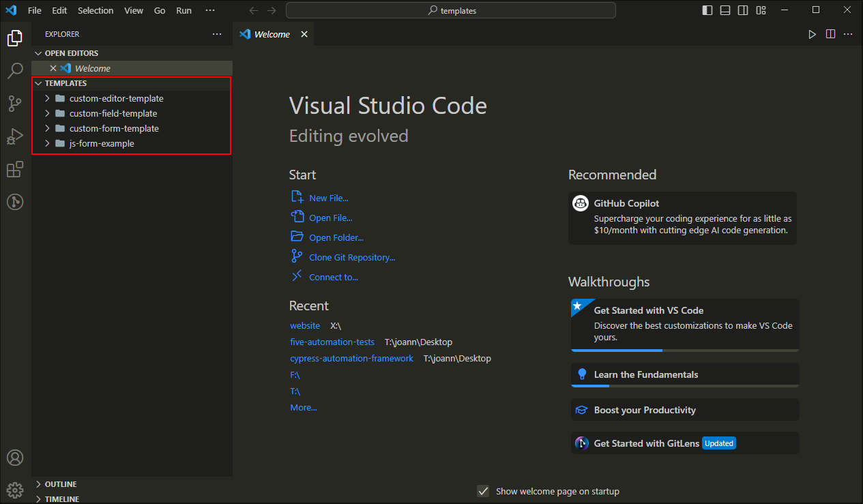This screenshot has width=863, height=504.
Task: Click the Open File icon under Start
Action: pyautogui.click(x=297, y=217)
